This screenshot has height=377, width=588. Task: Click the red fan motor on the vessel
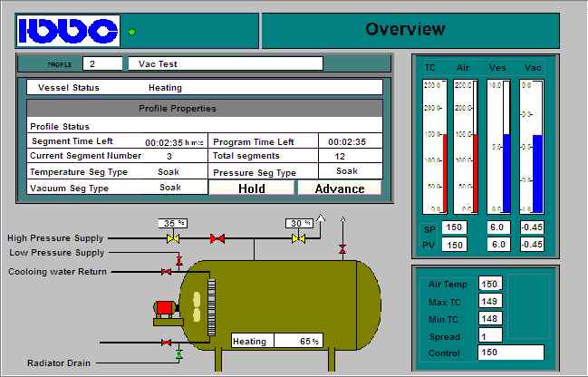point(165,308)
